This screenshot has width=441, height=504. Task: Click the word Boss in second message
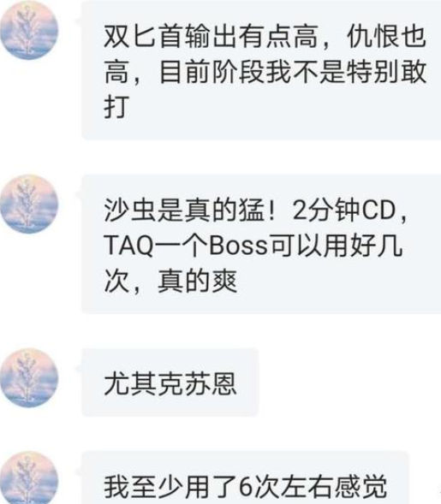[x=238, y=246]
